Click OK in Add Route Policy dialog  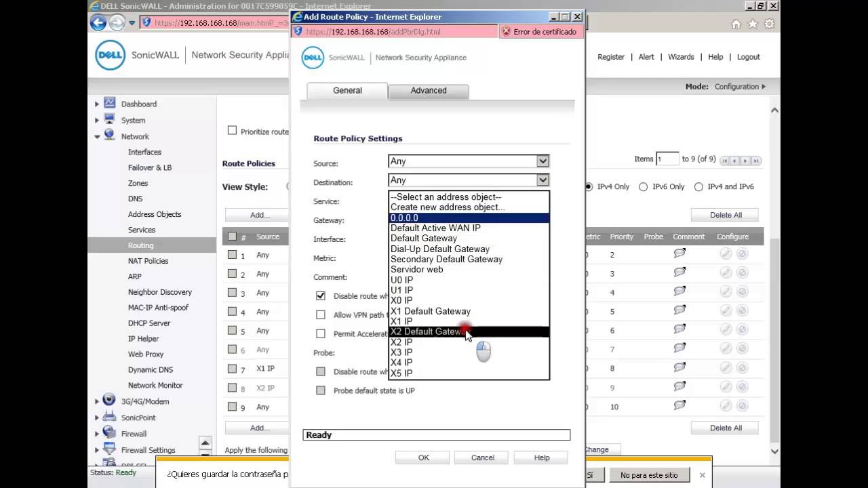(x=423, y=457)
